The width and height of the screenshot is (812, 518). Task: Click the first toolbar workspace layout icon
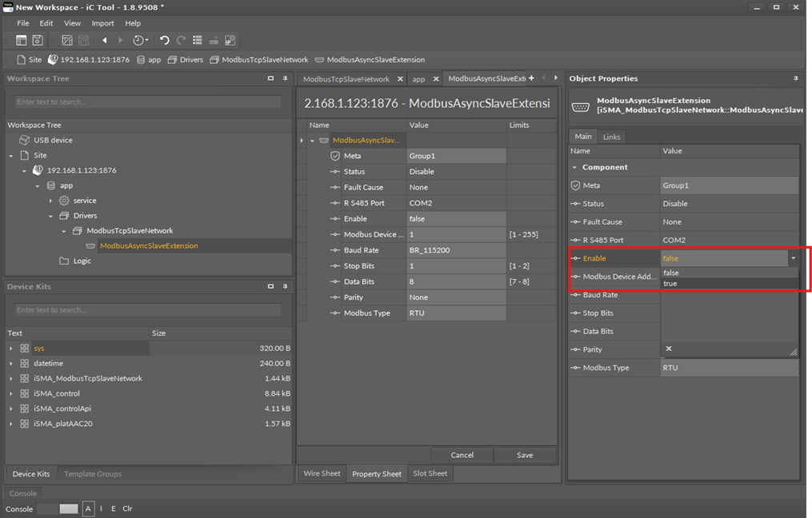tap(22, 40)
